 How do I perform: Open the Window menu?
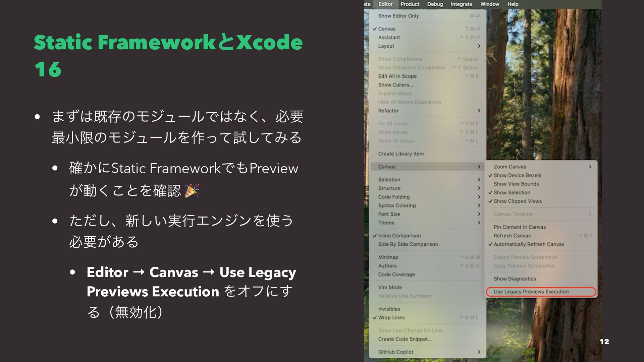(x=490, y=4)
